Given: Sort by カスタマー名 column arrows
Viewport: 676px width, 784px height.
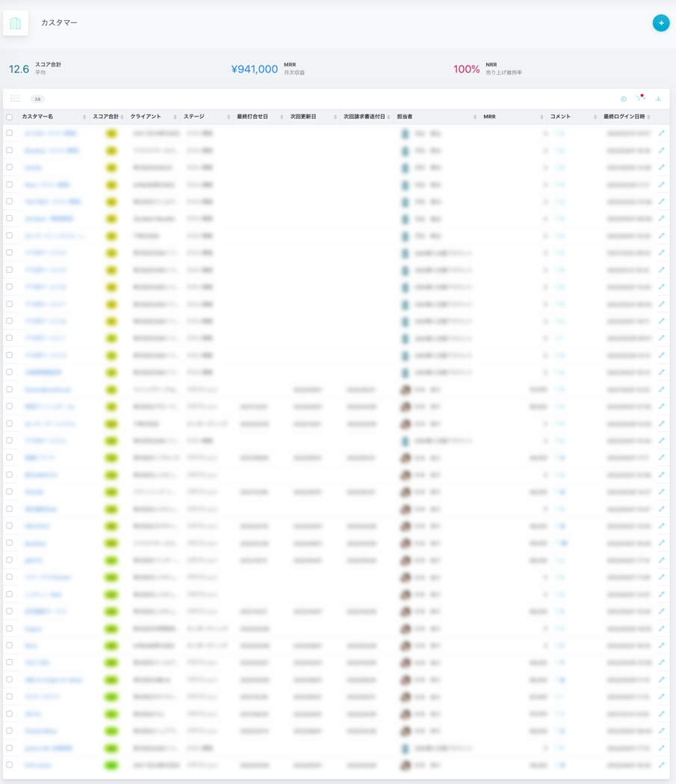Looking at the screenshot, I should click(84, 117).
